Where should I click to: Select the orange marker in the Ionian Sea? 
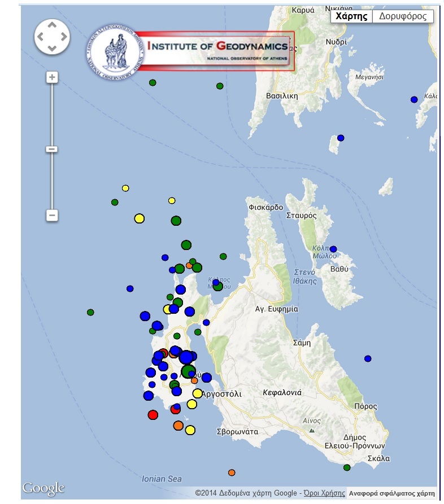pyautogui.click(x=232, y=472)
